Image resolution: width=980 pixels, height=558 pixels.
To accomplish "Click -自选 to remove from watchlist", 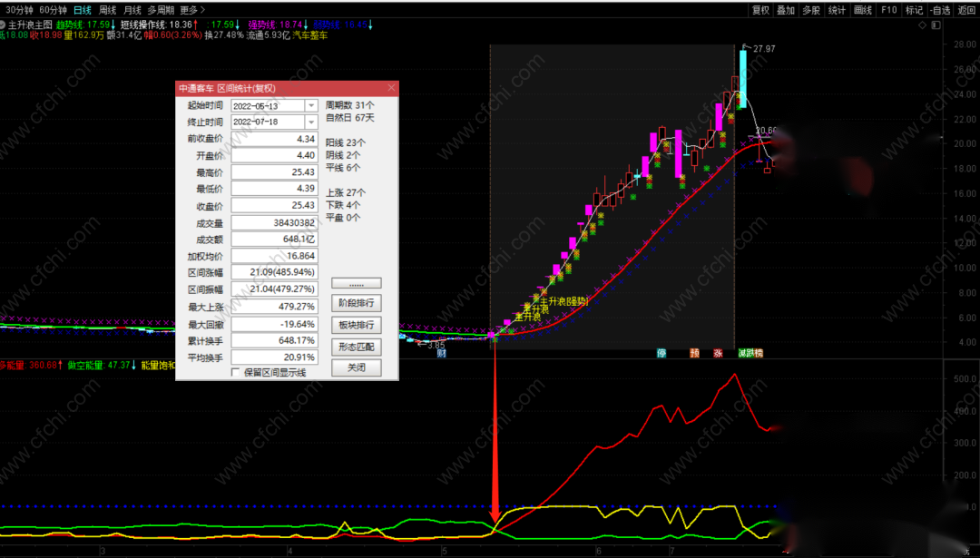I will [941, 10].
